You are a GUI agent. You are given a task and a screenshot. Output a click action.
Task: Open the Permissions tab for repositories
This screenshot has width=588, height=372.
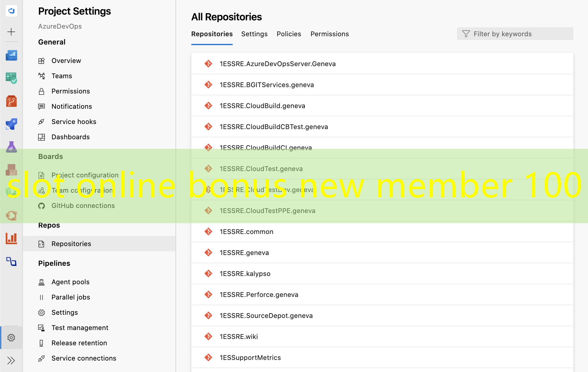330,34
